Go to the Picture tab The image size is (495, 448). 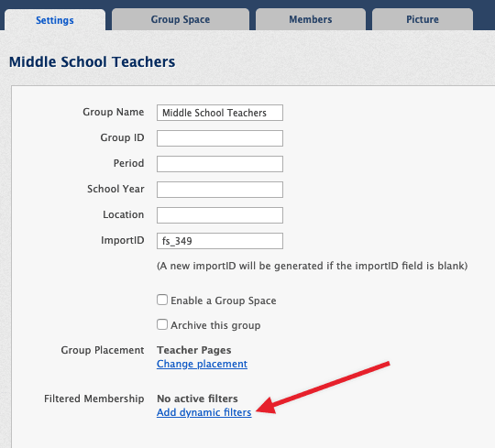tap(423, 19)
